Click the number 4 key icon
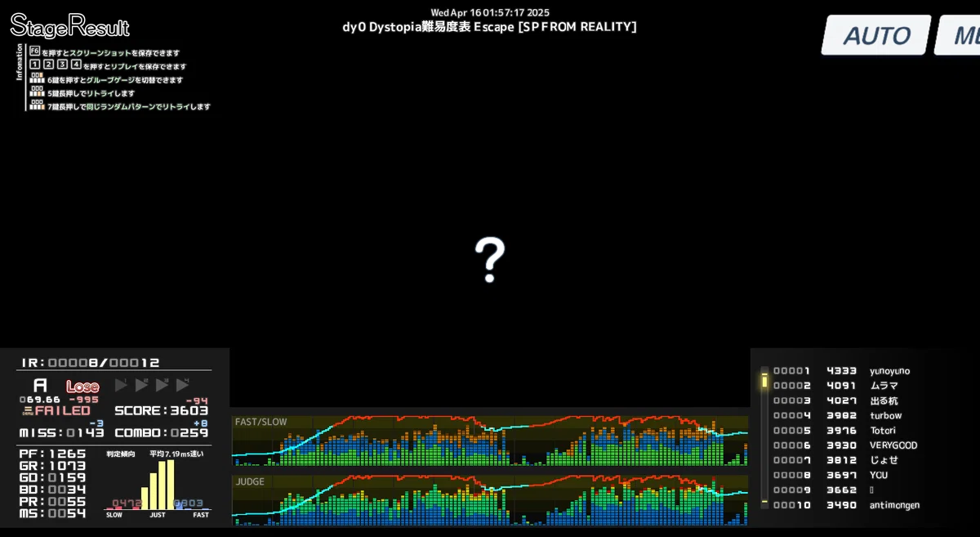The image size is (980, 537). pos(76,65)
